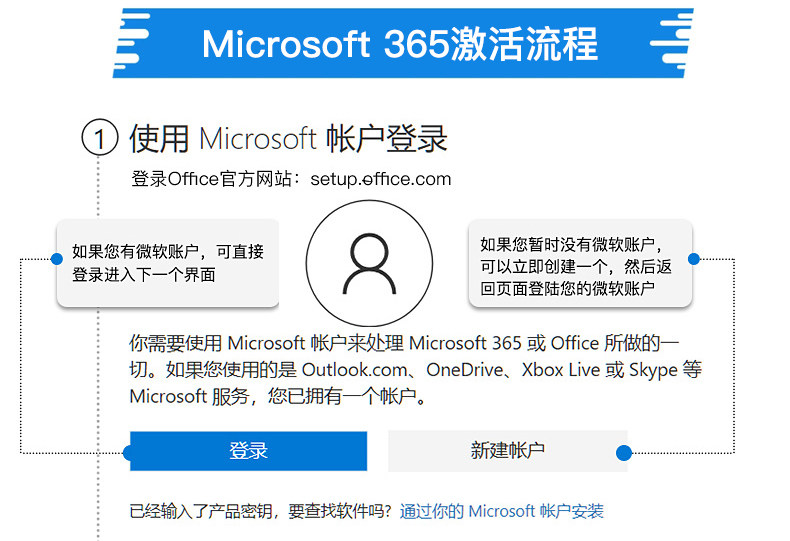
Task: Click the setup.office.com website address
Action: click(381, 179)
